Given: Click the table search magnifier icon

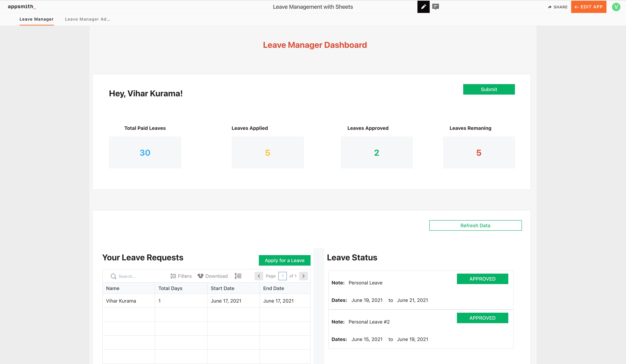Looking at the screenshot, I should [113, 276].
